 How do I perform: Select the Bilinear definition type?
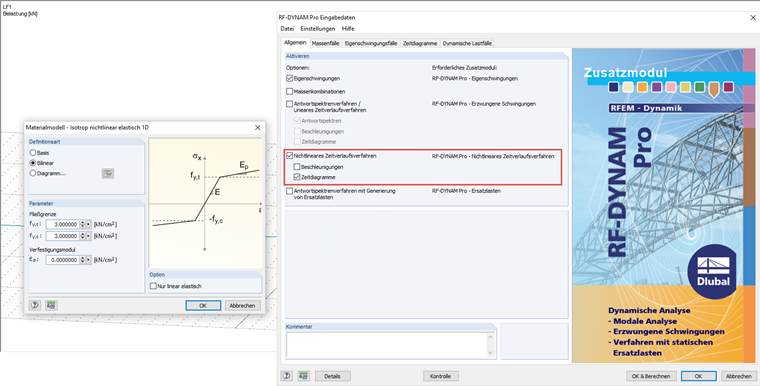pyautogui.click(x=33, y=163)
